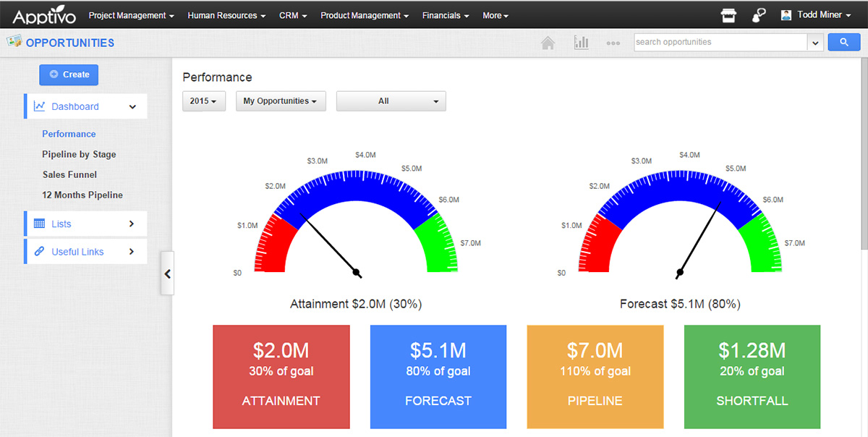
Task: Click the Apptivo logo
Action: 43,14
